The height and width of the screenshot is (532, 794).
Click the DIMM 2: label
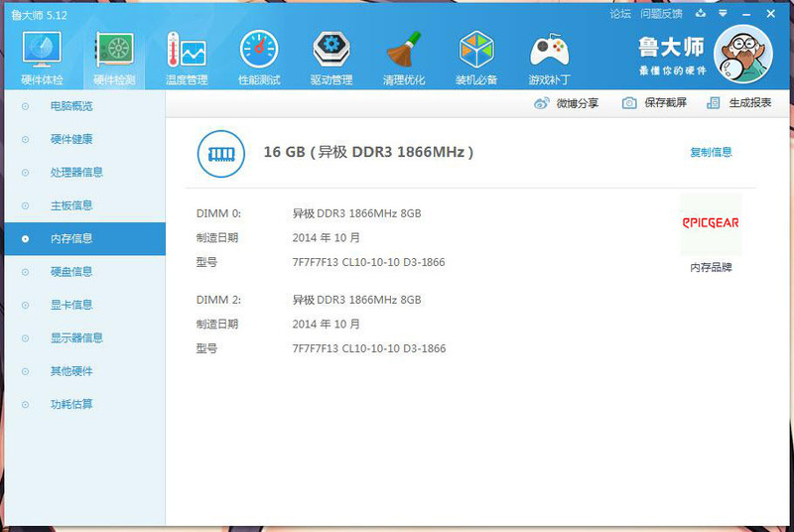(x=218, y=300)
